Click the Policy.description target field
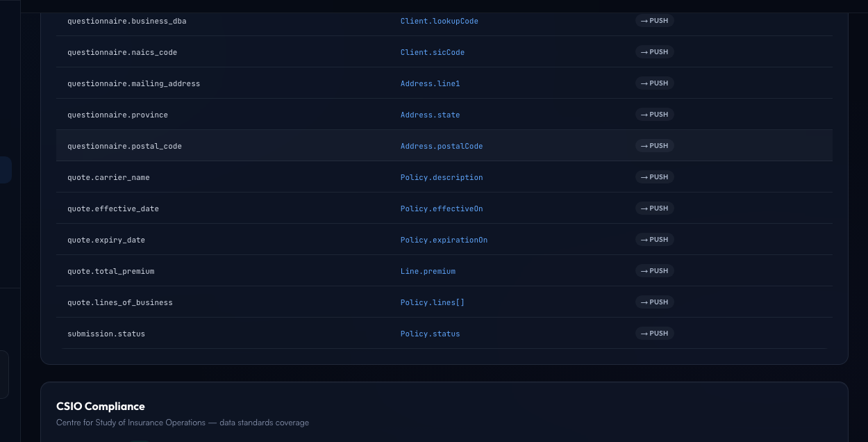 pos(442,177)
